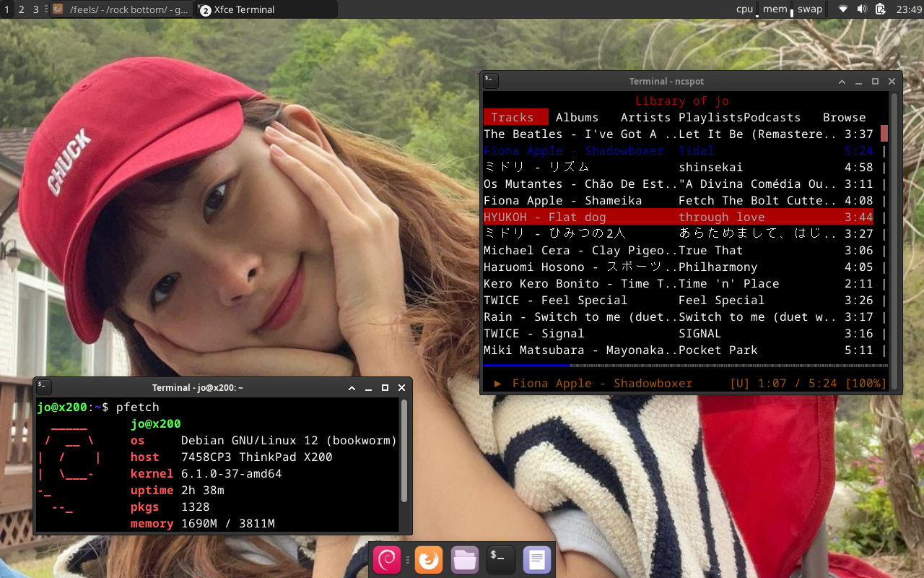Screen dimensions: 924x578
Task: Click the network wifi tray icon
Action: pyautogui.click(x=842, y=9)
